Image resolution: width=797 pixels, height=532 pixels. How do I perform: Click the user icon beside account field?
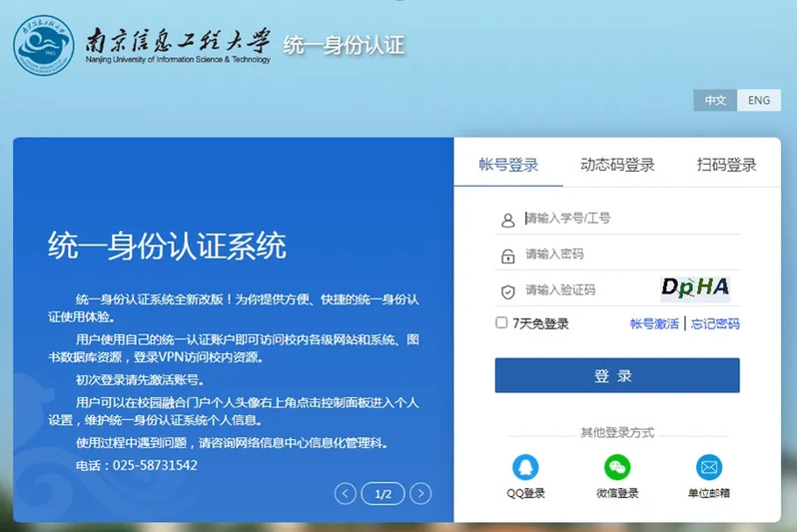tap(507, 220)
